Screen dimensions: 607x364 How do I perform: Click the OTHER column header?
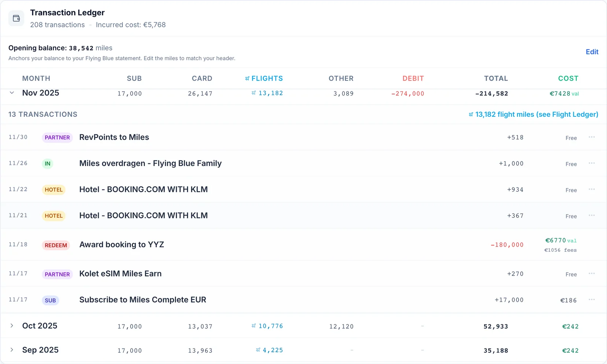coord(341,78)
